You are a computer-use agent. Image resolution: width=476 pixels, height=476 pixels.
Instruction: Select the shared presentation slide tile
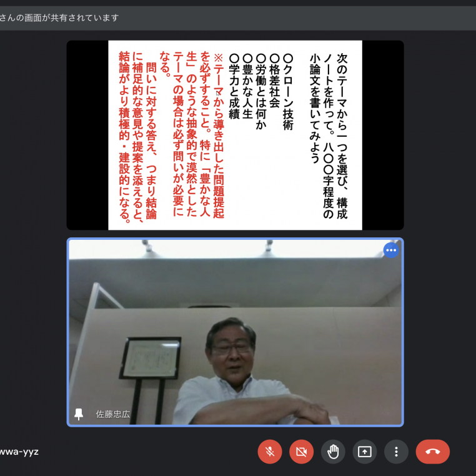pos(236,135)
